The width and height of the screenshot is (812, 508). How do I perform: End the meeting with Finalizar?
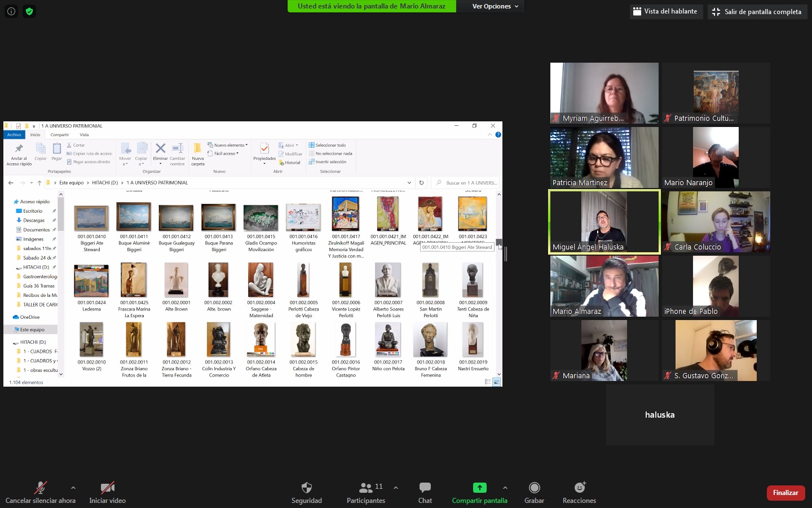[x=785, y=493]
